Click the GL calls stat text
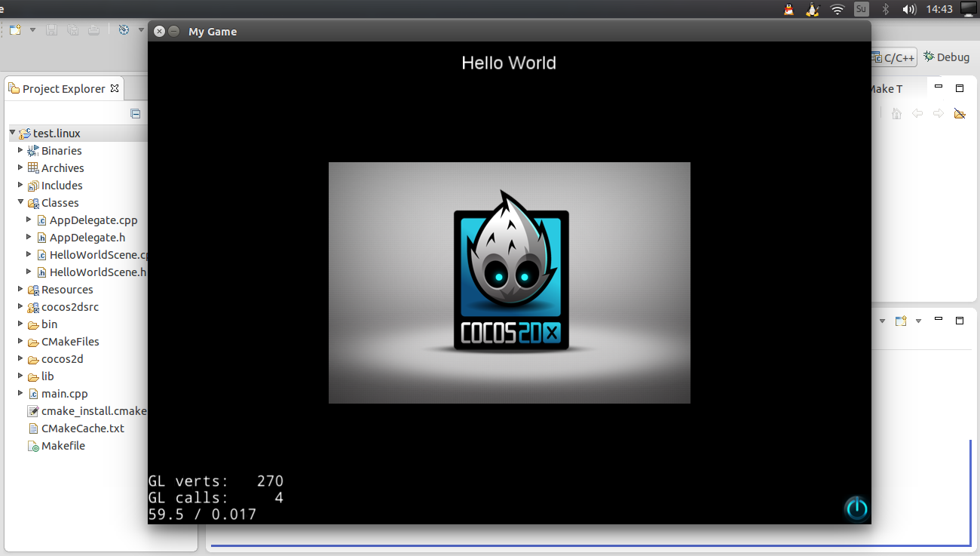This screenshot has height=556, width=980. pos(216,498)
